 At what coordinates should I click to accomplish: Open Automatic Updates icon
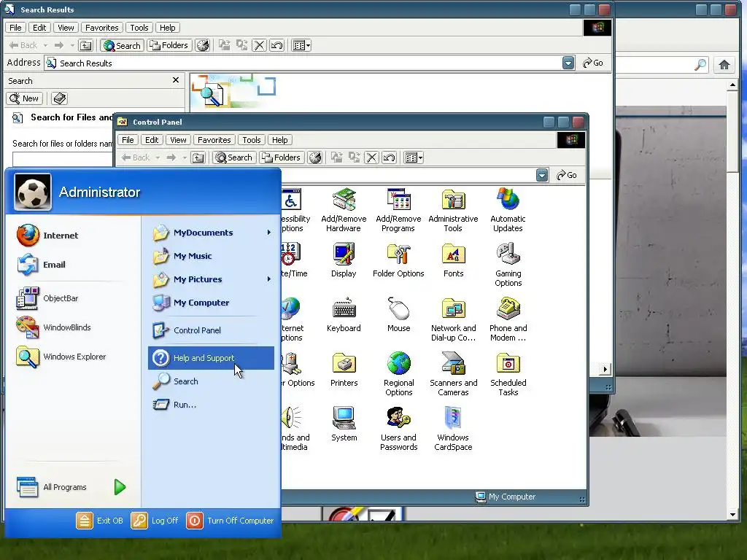point(508,209)
